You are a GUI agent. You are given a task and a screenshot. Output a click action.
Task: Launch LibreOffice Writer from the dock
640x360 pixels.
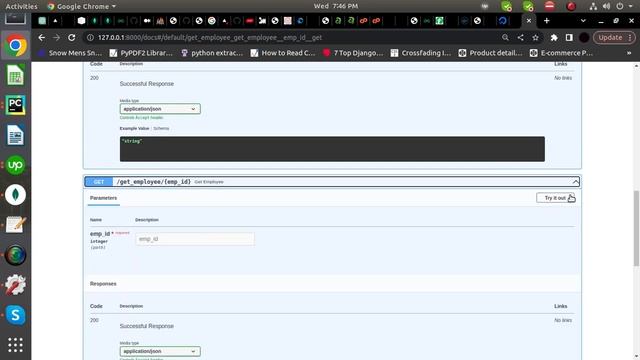click(x=16, y=135)
